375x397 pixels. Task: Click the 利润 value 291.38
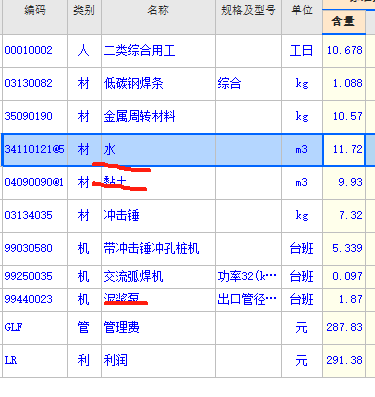click(344, 361)
